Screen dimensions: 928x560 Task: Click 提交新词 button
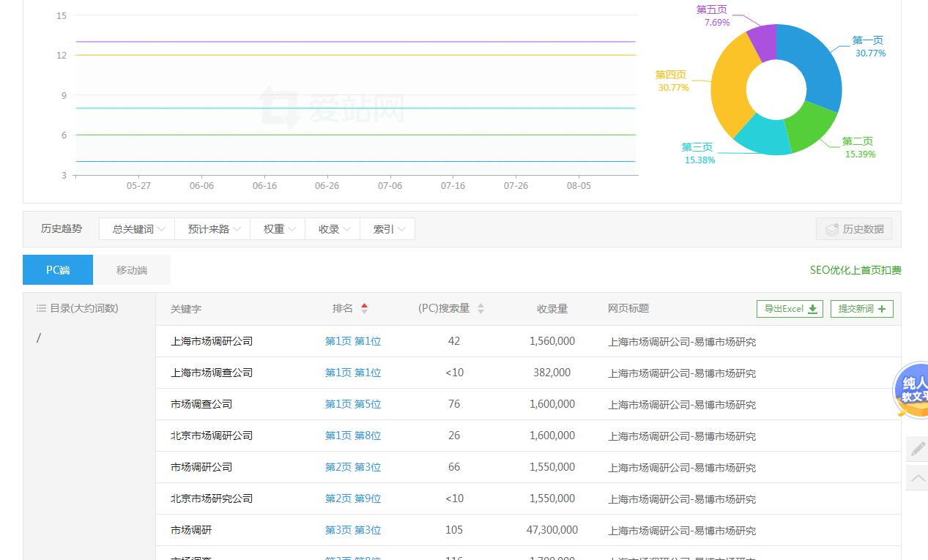click(x=861, y=309)
